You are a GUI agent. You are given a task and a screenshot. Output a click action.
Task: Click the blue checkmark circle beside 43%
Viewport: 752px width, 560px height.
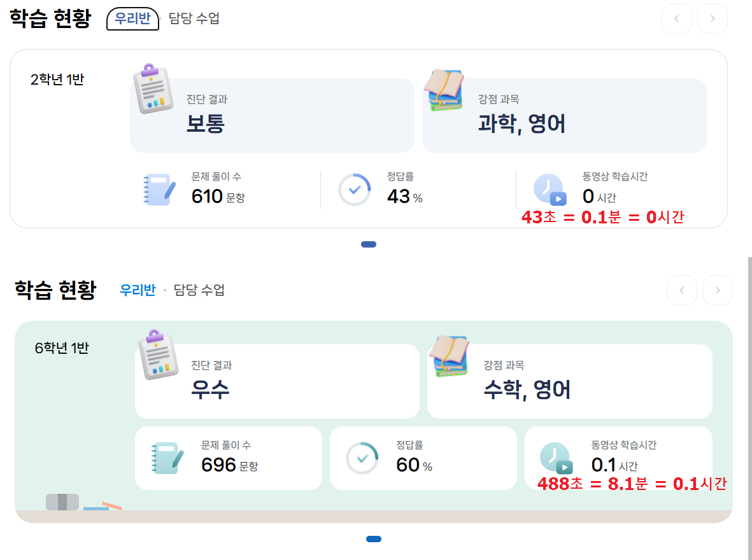tap(355, 190)
